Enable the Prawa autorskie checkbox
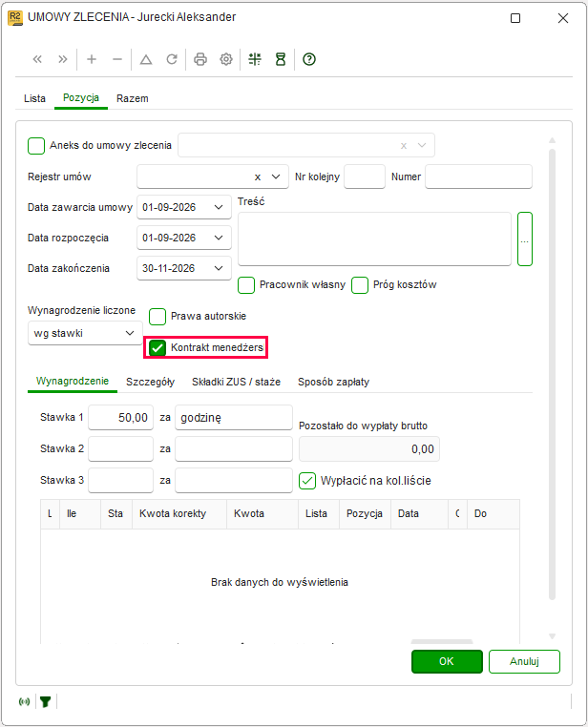The width and height of the screenshot is (588, 727). (157, 317)
